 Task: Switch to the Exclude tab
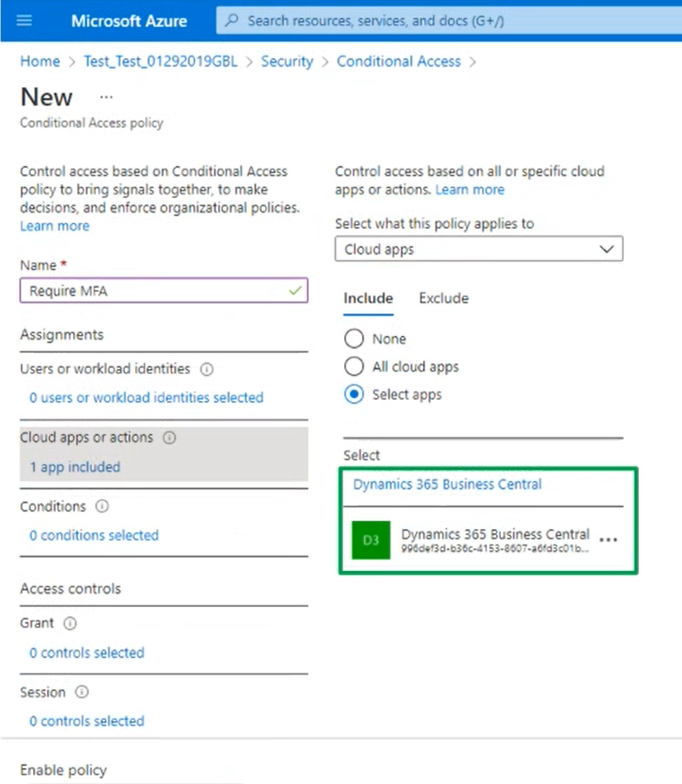(444, 298)
